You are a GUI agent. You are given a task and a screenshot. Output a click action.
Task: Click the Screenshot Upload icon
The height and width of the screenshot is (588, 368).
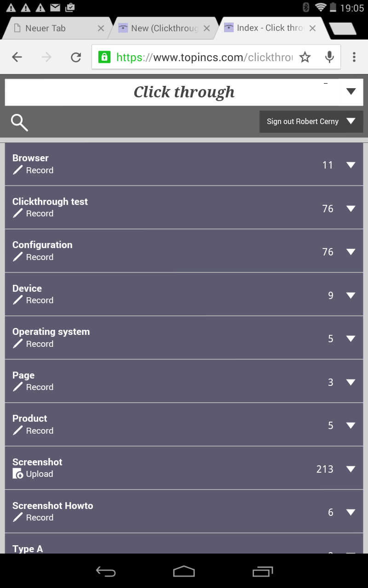[17, 474]
